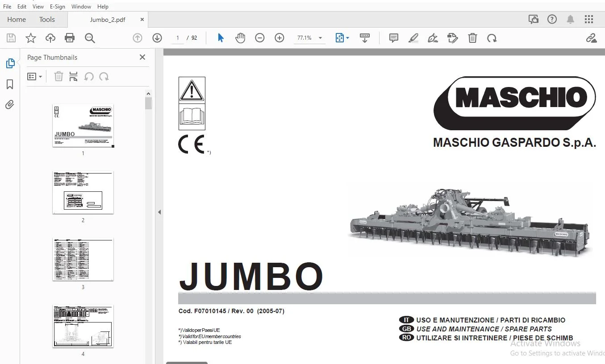Click the USE AND MAINTENANCE / SPARE PARTS line
This screenshot has height=364, width=605.
coord(484,329)
